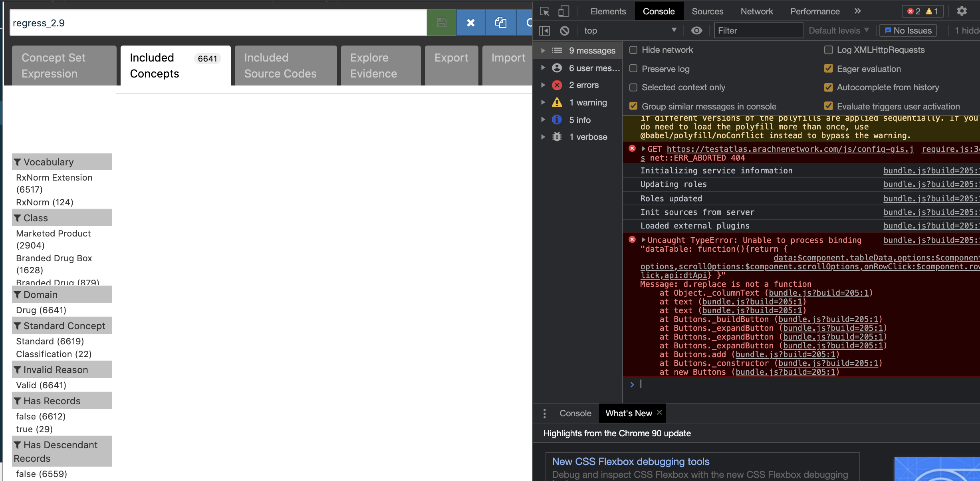
Task: Click the inspect element picker icon
Action: click(544, 11)
